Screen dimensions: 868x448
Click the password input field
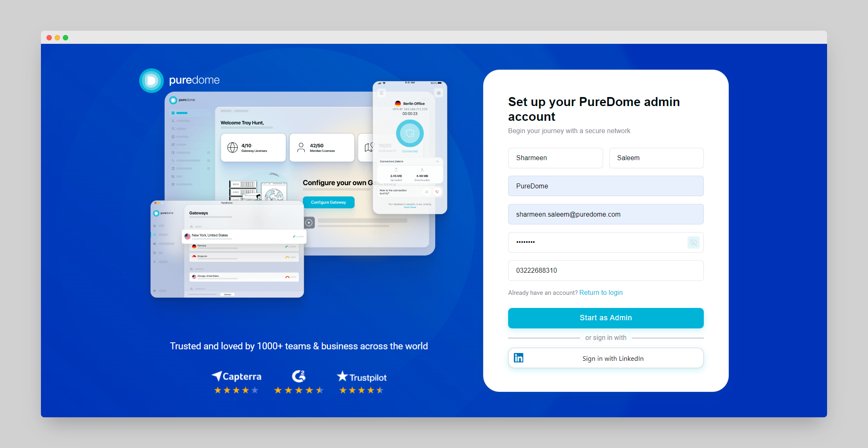606,242
